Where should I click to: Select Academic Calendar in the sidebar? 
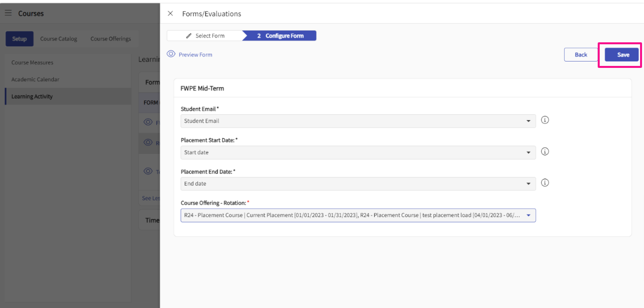coord(35,79)
